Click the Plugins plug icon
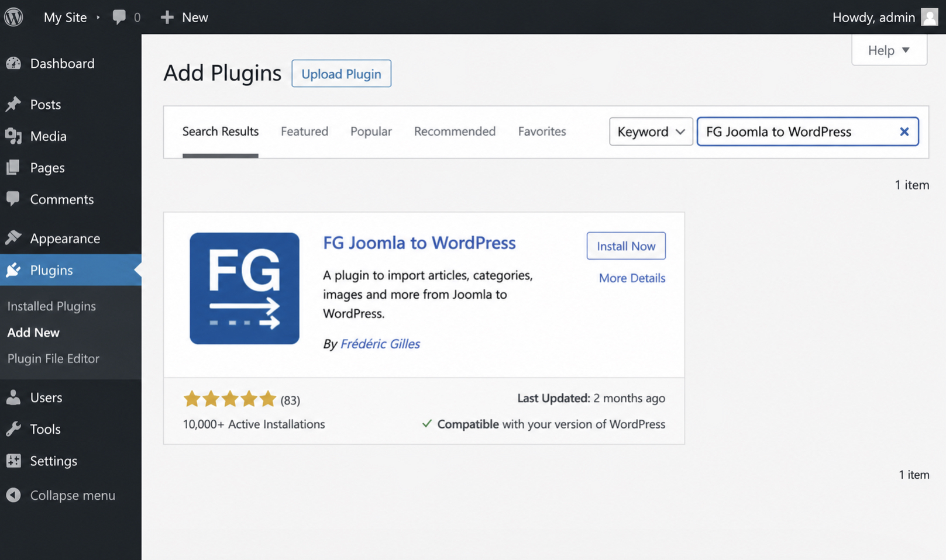The width and height of the screenshot is (946, 560). 13,270
